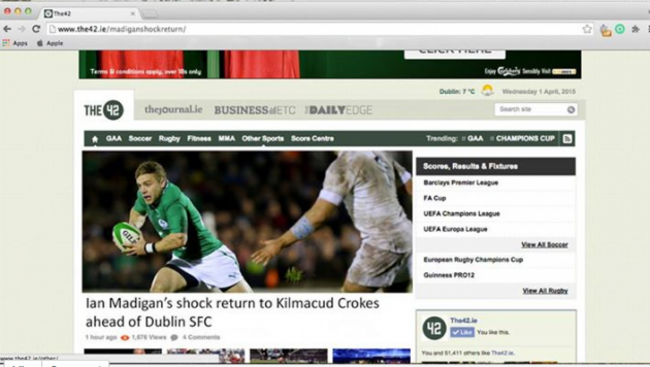Open the Fitness menu item
The width and height of the screenshot is (650, 367).
(199, 139)
